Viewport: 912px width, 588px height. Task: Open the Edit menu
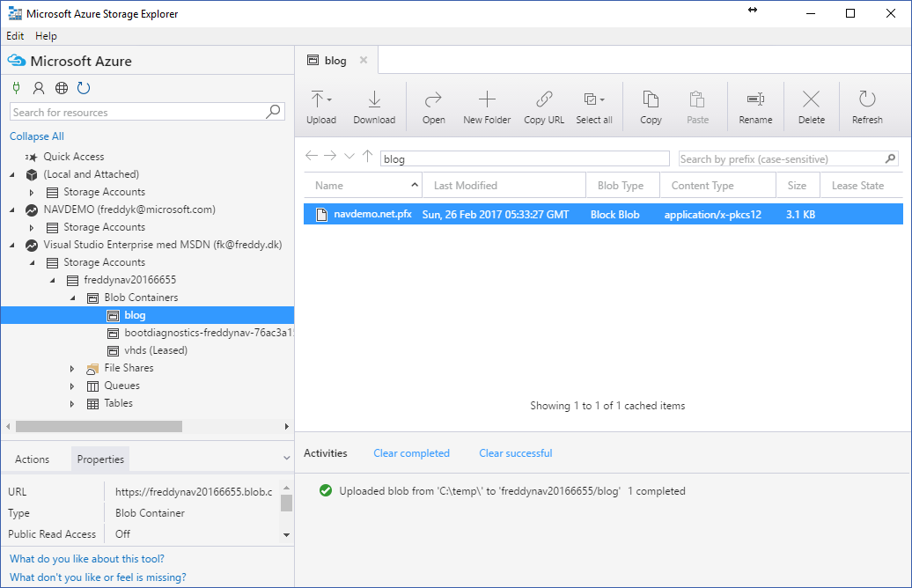(x=15, y=36)
